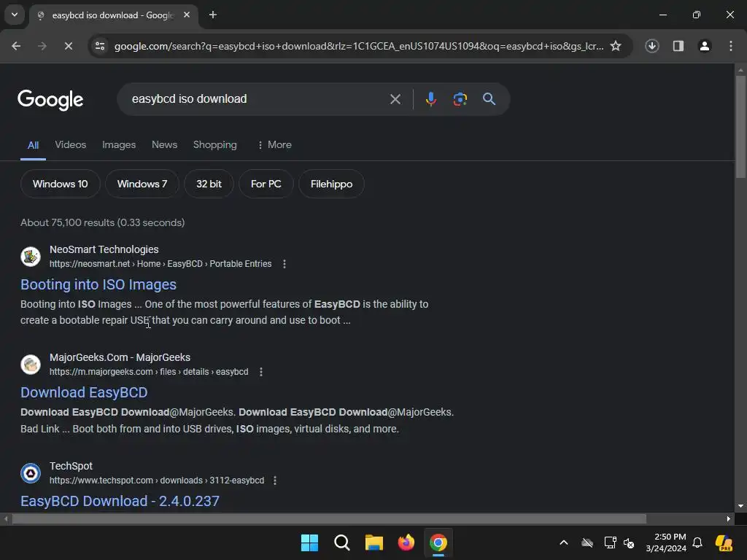Click NeoSmart Technologies site favicon
Viewport: 747px width, 560px height.
pyautogui.click(x=31, y=257)
